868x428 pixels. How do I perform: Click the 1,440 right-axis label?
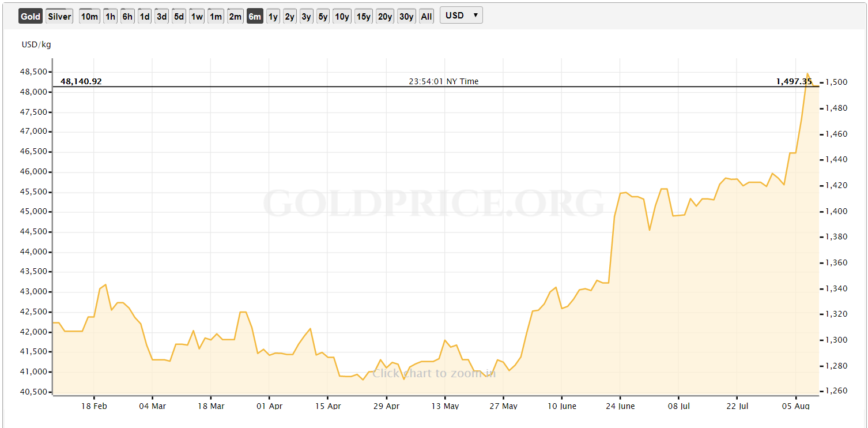click(x=836, y=160)
